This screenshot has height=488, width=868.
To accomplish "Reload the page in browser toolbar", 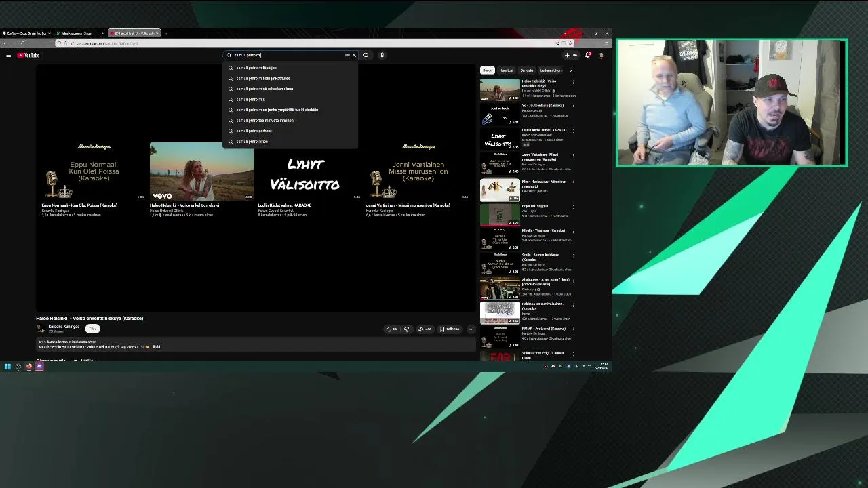I will [x=22, y=43].
